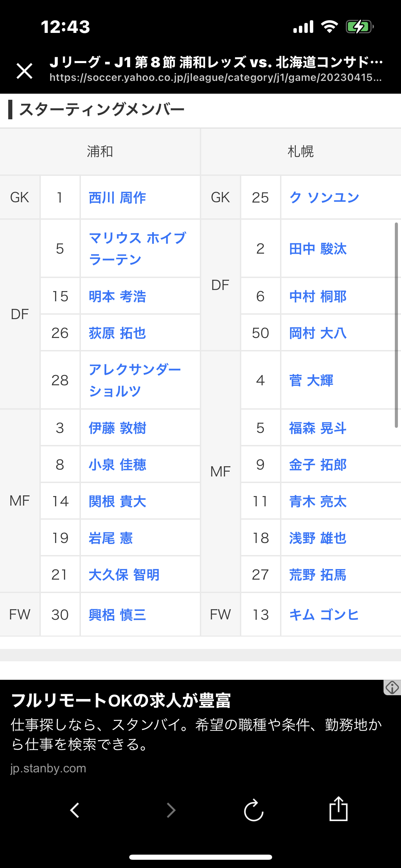Open 大久保 智明 profile
Screen dimensions: 401x868
[124, 575]
